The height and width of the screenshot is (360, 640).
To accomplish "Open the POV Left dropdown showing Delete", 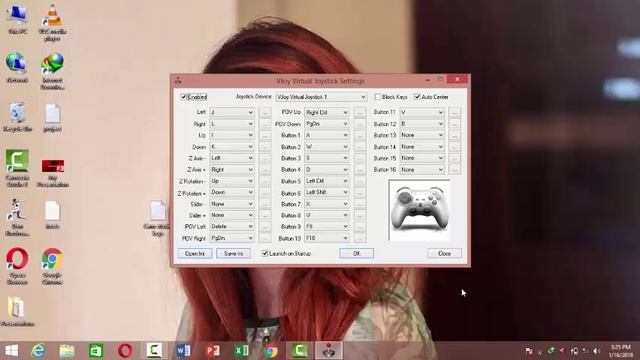I will pyautogui.click(x=232, y=227).
